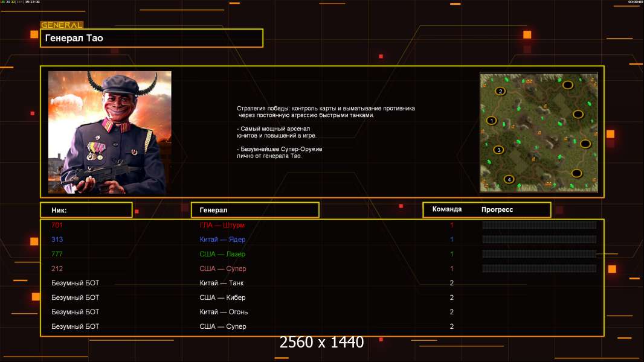Click the loading progress bar for player 777
This screenshot has width=644, height=362.
click(539, 254)
